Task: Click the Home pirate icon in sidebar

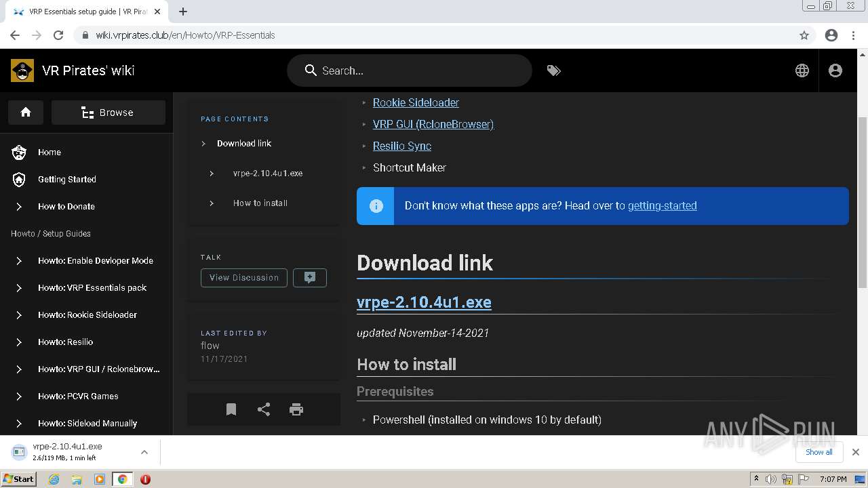Action: click(19, 152)
